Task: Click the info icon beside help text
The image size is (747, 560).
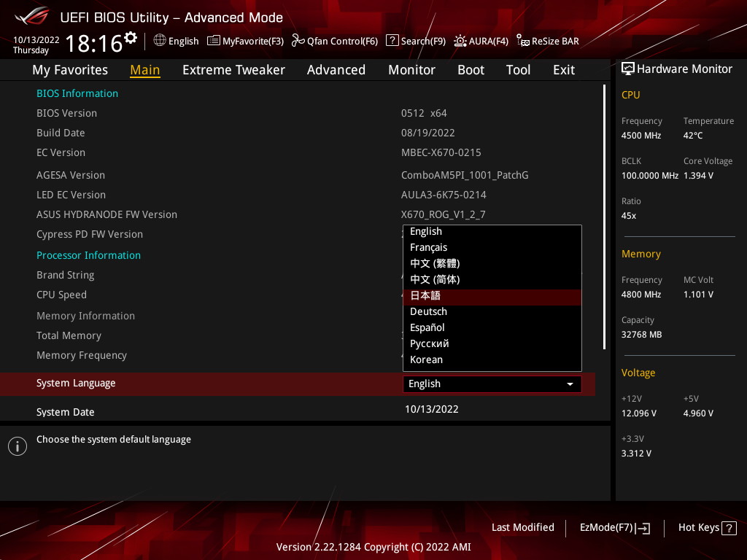Action: click(x=18, y=446)
